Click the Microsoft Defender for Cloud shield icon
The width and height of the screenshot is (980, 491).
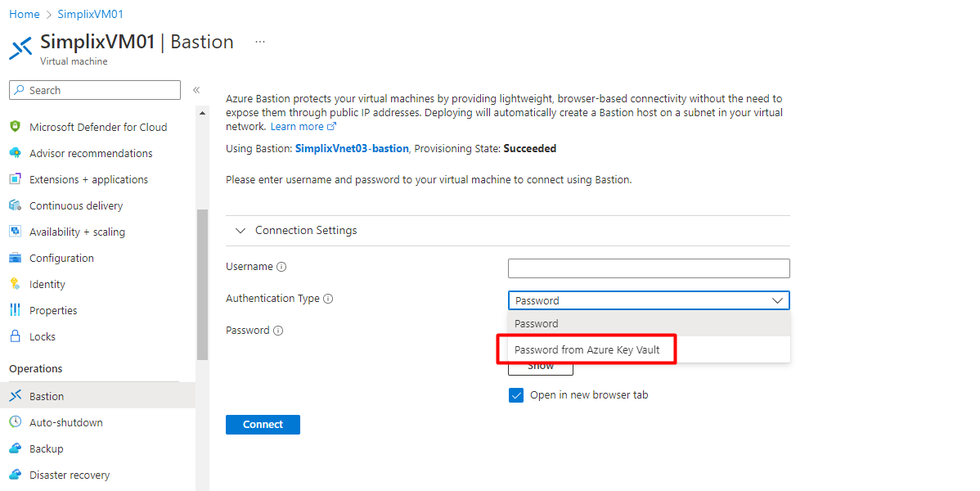tap(15, 127)
